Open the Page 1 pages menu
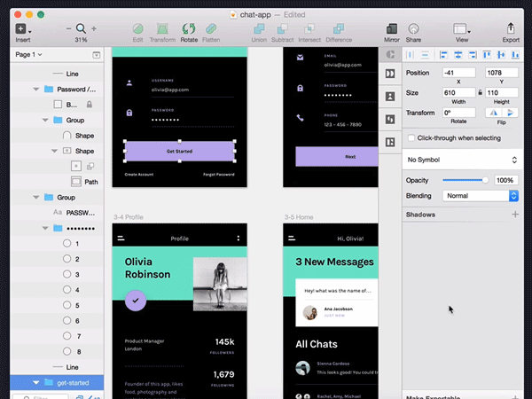Image resolution: width=532 pixels, height=399 pixels. click(x=28, y=55)
